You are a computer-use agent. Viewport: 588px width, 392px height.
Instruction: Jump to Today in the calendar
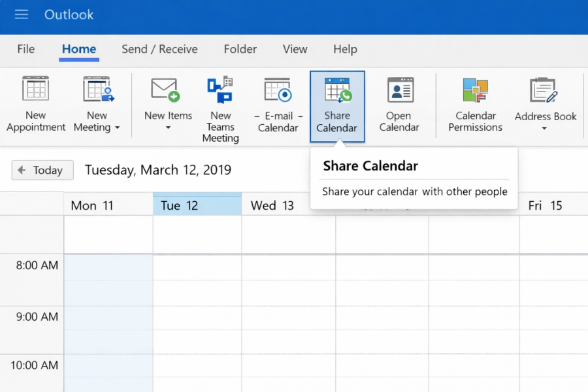coord(48,170)
